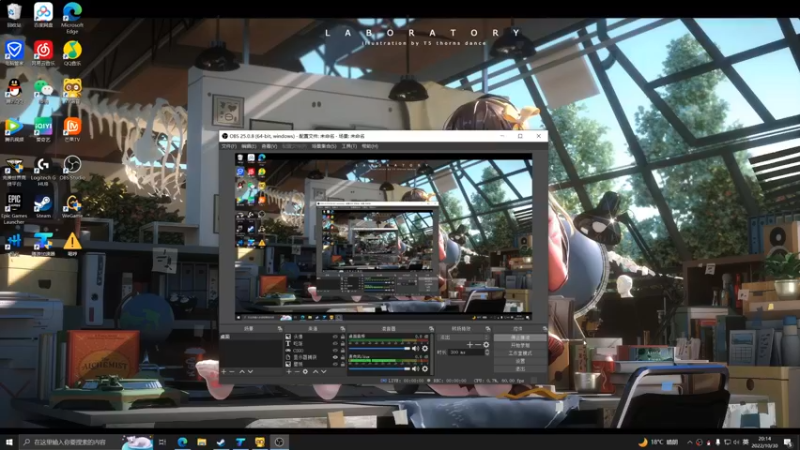Image resolution: width=800 pixels, height=450 pixels.
Task: Pop out the Scene Transitions dock panel
Action: [488, 329]
